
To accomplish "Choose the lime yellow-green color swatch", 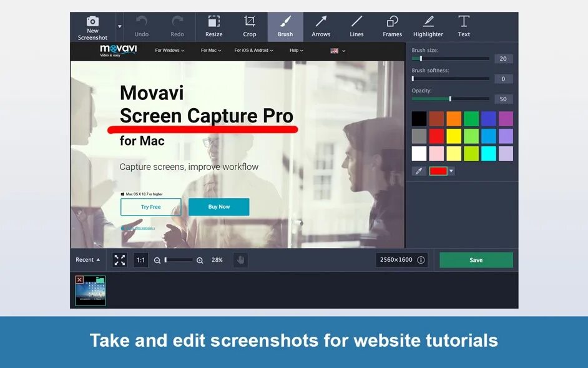I will [471, 154].
